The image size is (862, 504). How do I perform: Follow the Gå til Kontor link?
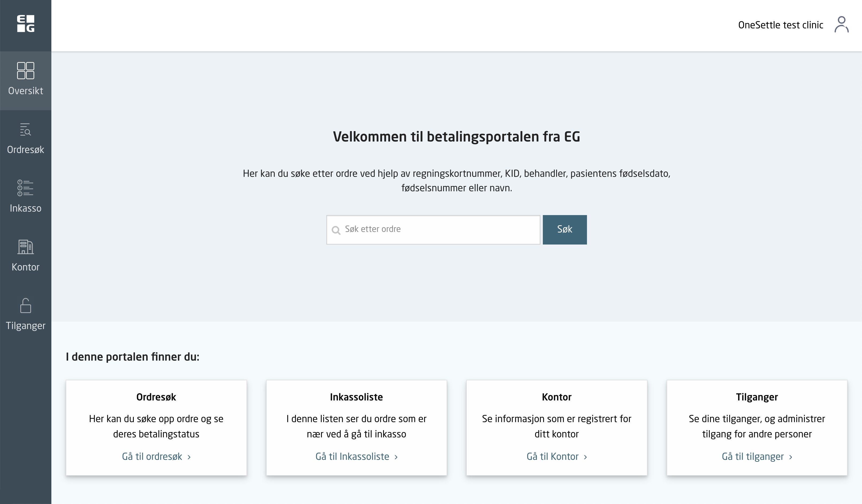tap(556, 456)
